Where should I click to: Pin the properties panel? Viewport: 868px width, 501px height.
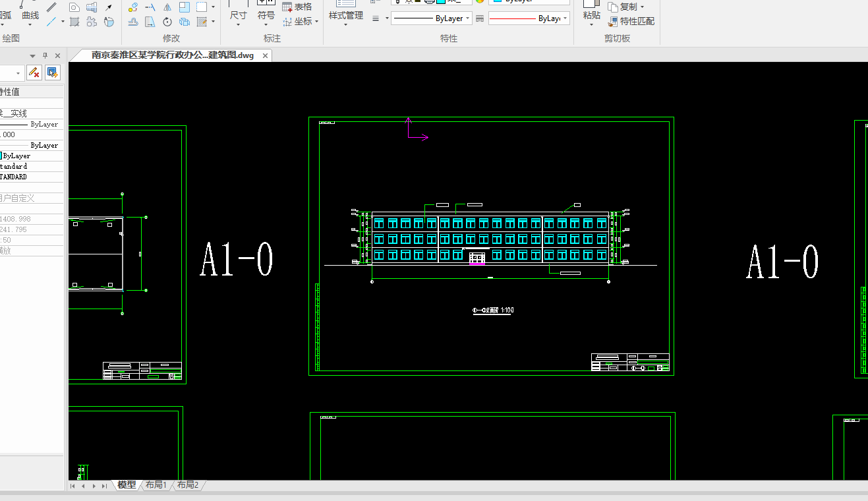coord(45,55)
